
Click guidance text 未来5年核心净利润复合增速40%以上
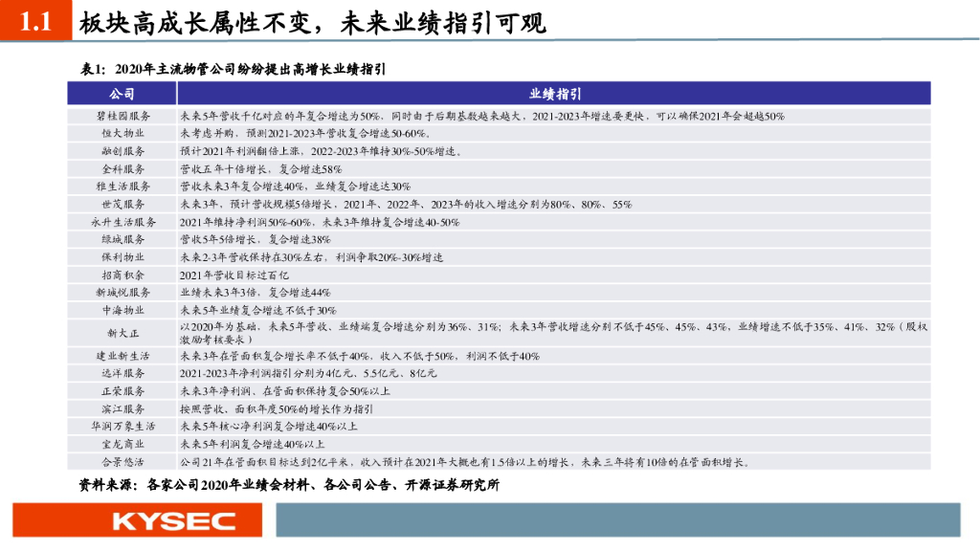click(269, 427)
